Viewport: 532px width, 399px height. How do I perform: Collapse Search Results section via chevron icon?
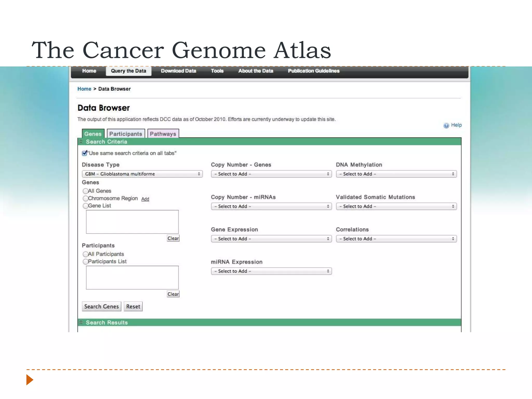(81, 322)
